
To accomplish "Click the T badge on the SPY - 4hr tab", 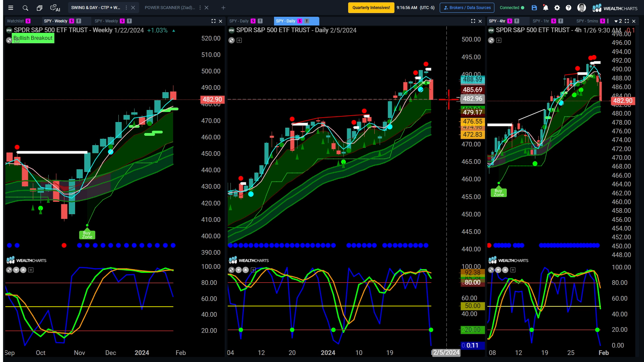I will tap(517, 21).
